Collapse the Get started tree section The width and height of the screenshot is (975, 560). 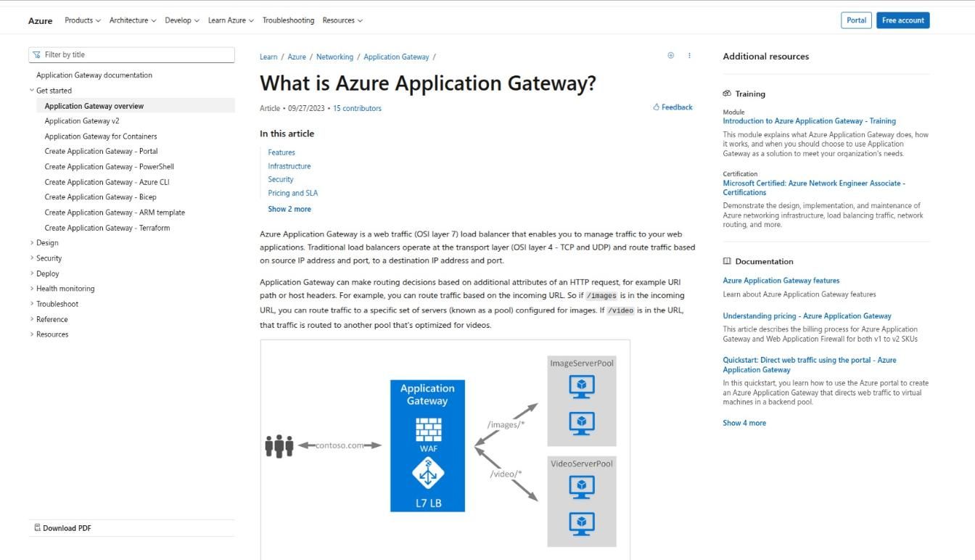tap(51, 91)
